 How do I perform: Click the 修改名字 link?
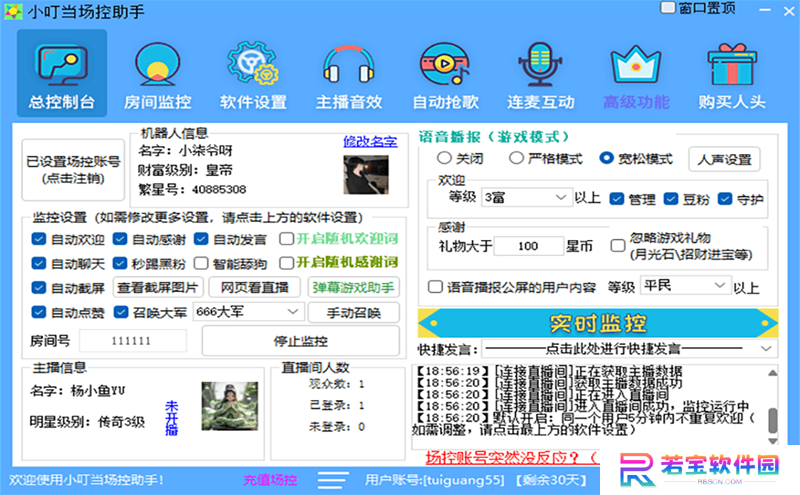coord(370,141)
